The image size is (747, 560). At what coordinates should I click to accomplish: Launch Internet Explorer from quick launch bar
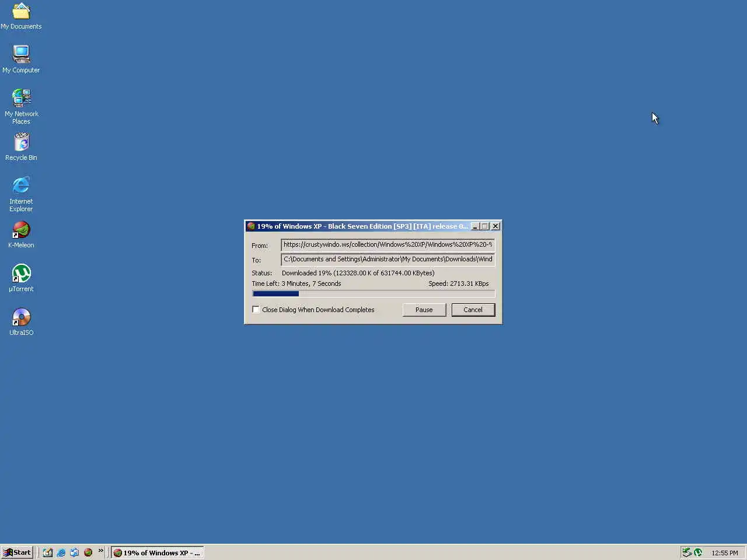61,552
